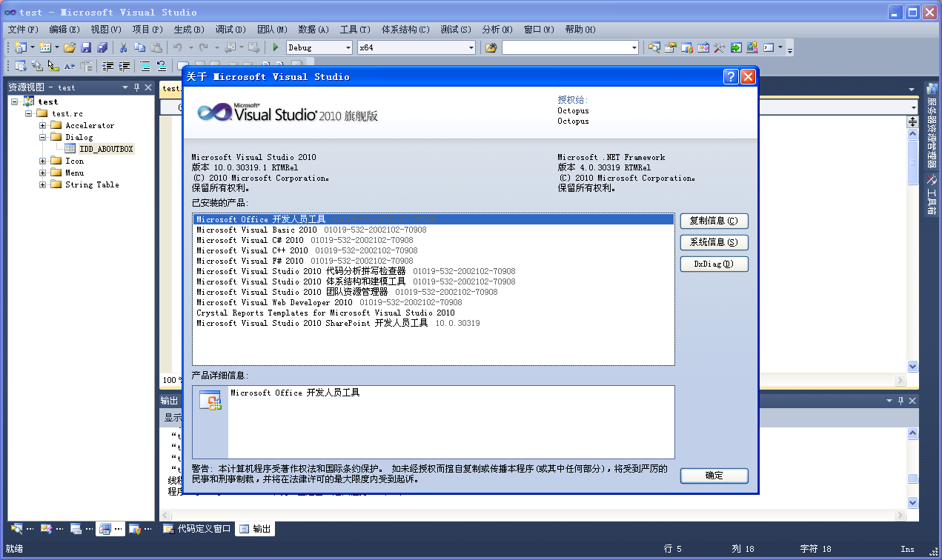
Task: Expand the Accelerator folder node
Action: [43, 125]
